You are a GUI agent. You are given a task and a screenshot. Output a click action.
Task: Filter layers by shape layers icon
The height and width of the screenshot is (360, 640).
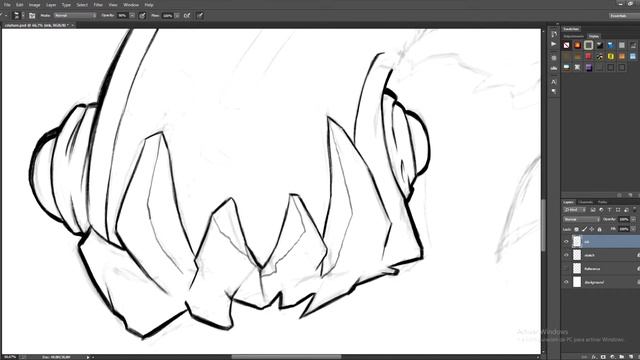point(618,210)
